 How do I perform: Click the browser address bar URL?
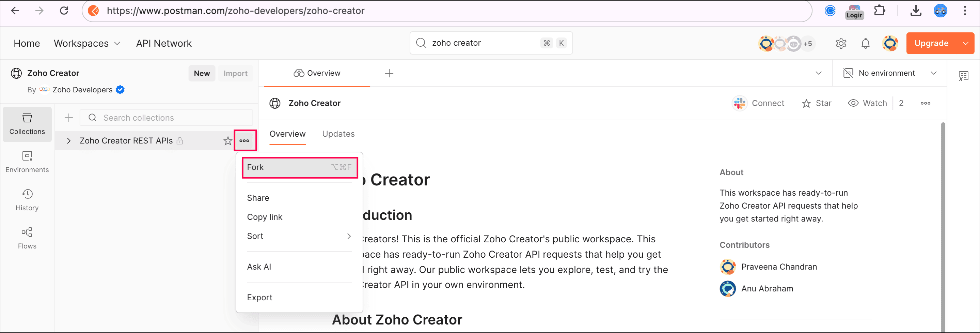236,11
